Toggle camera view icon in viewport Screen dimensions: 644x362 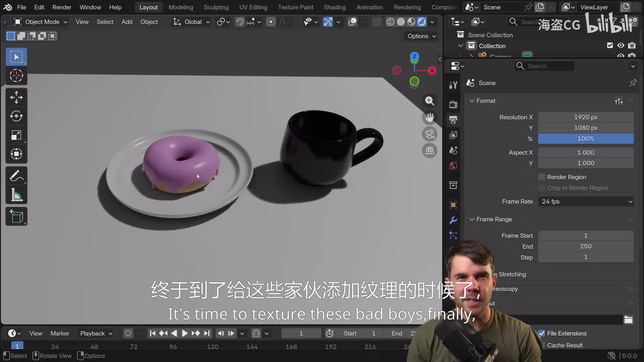coord(429,134)
